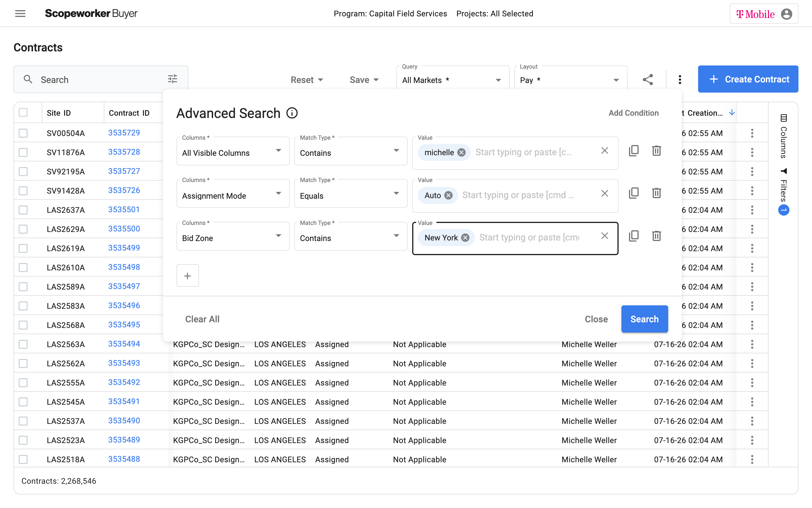Sort by Site ID column header
812x508 pixels.
(59, 113)
